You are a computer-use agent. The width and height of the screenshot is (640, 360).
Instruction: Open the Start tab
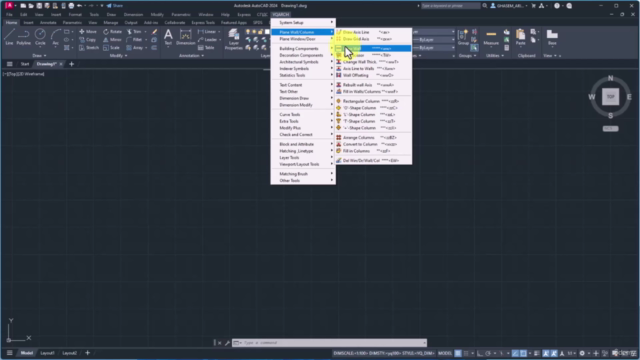(x=25, y=64)
